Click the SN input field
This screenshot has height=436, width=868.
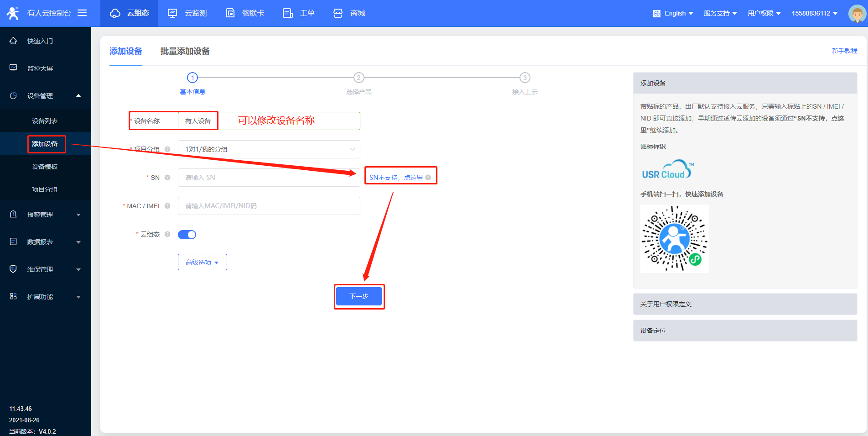click(x=269, y=178)
